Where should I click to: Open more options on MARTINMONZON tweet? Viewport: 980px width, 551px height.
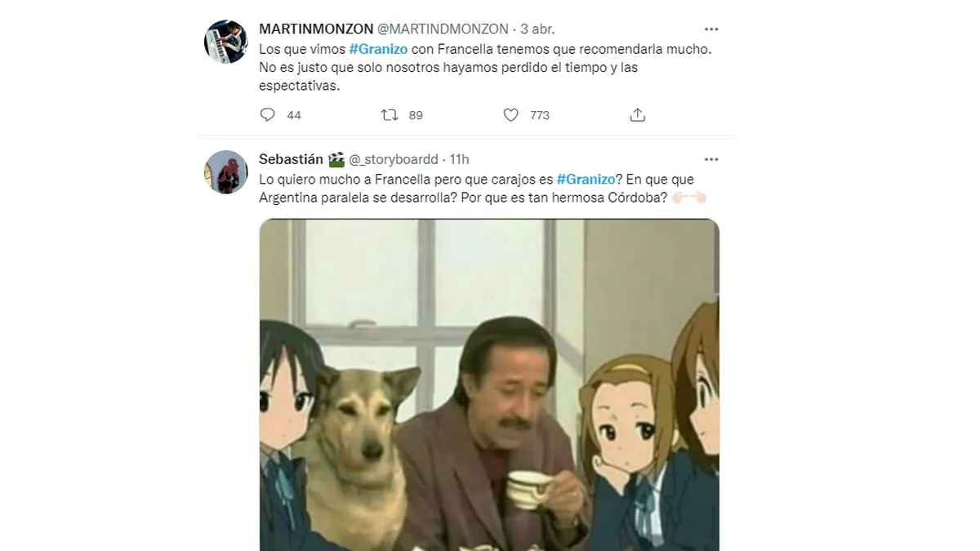point(711,29)
